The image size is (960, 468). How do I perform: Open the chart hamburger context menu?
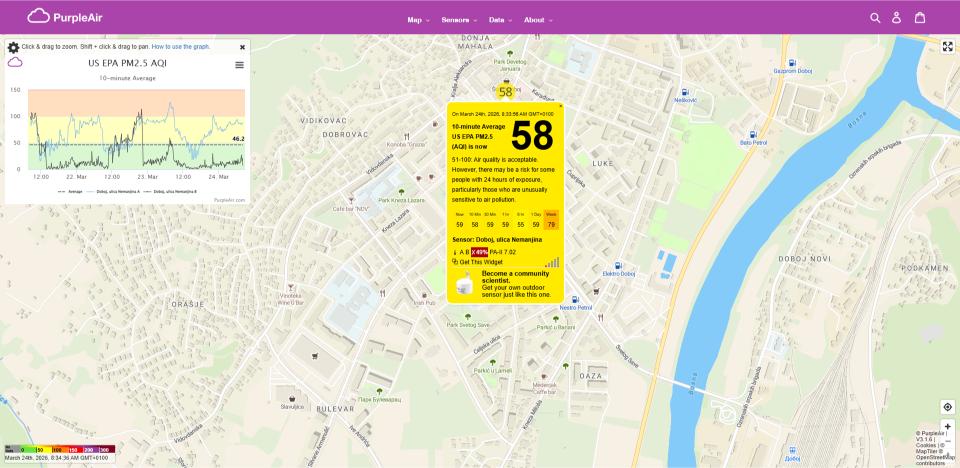239,65
